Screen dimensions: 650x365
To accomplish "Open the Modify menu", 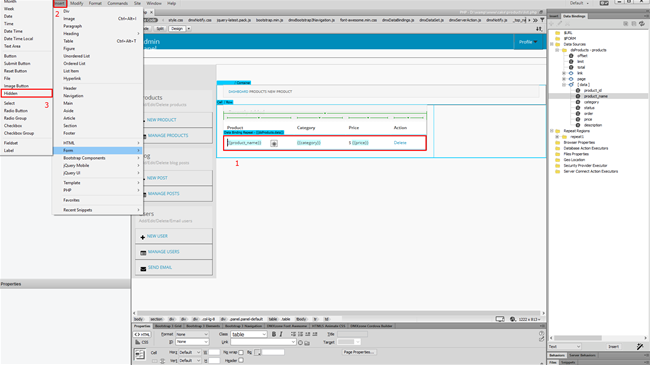I will [x=76, y=3].
